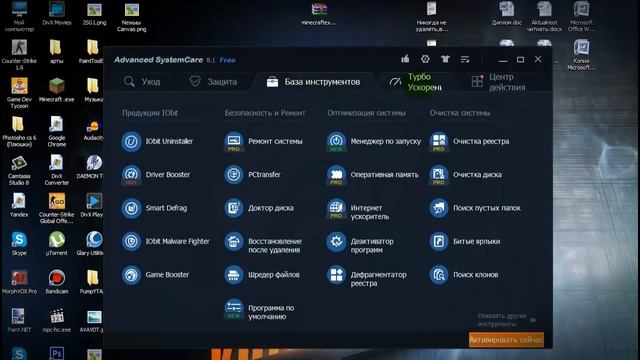640x360 pixels.
Task: Click the Очистка реестра label
Action: [x=481, y=141]
